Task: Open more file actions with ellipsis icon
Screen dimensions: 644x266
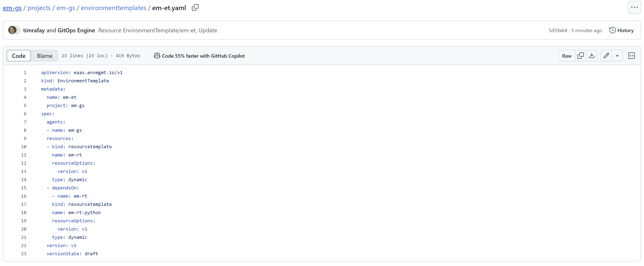Action: click(x=634, y=7)
